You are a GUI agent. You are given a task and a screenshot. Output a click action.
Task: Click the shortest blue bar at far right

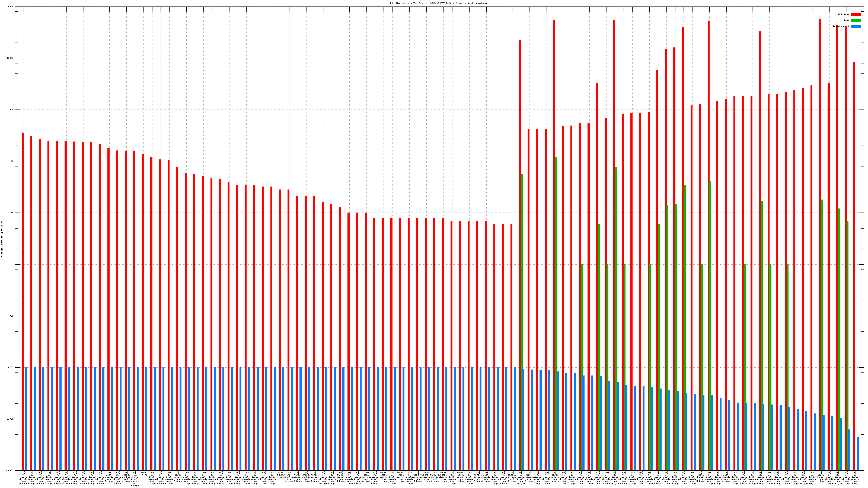coord(858,454)
